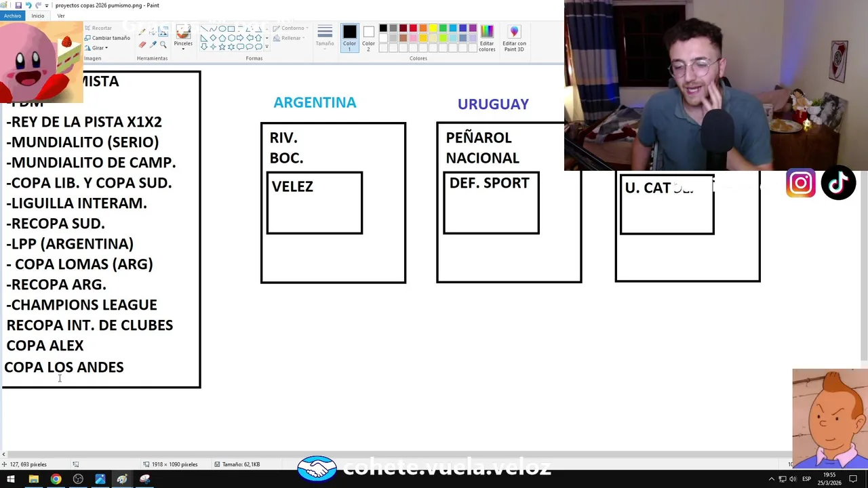The image size is (868, 488).
Task: Choose the Oval callout shape
Action: point(250,47)
